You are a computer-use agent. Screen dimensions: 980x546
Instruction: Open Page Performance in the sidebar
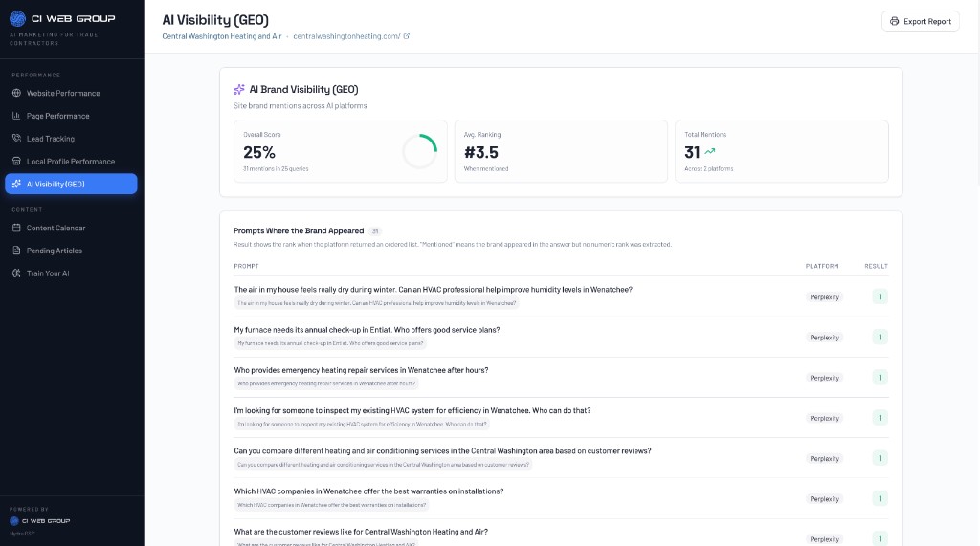pyautogui.click(x=71, y=116)
